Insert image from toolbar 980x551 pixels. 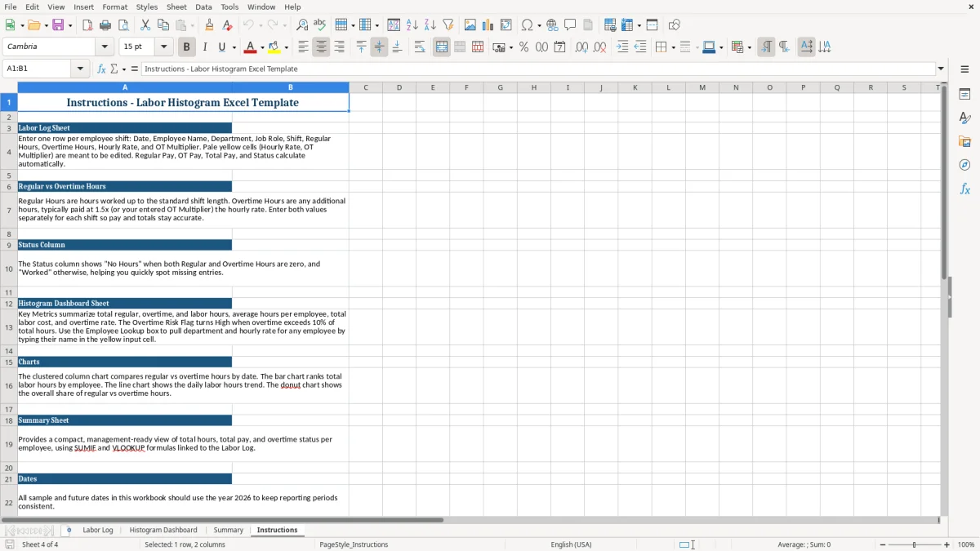[470, 25]
